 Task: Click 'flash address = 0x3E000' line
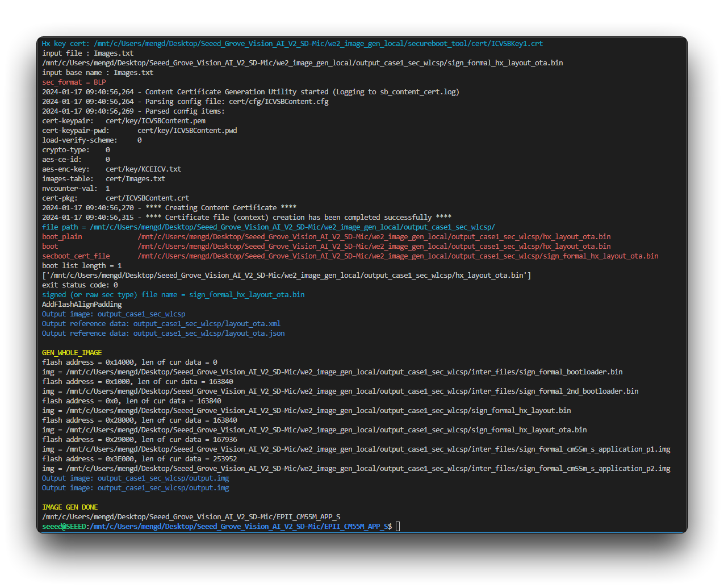click(140, 459)
